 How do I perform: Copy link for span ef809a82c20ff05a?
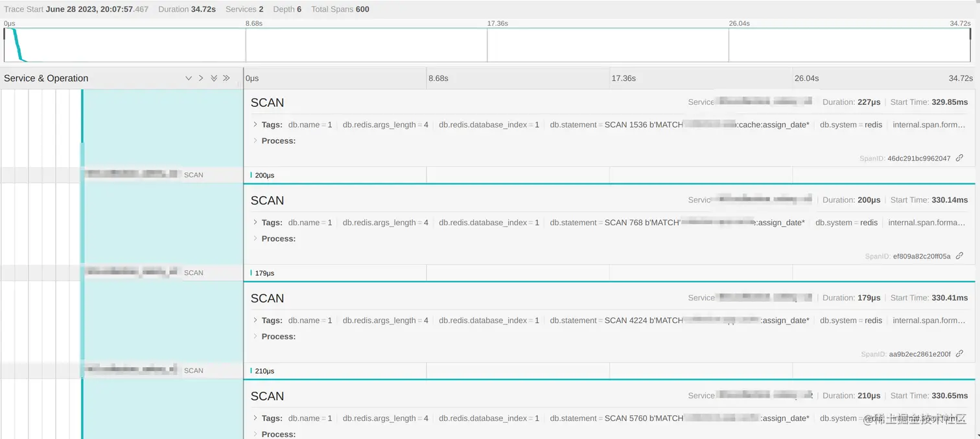[x=959, y=256]
